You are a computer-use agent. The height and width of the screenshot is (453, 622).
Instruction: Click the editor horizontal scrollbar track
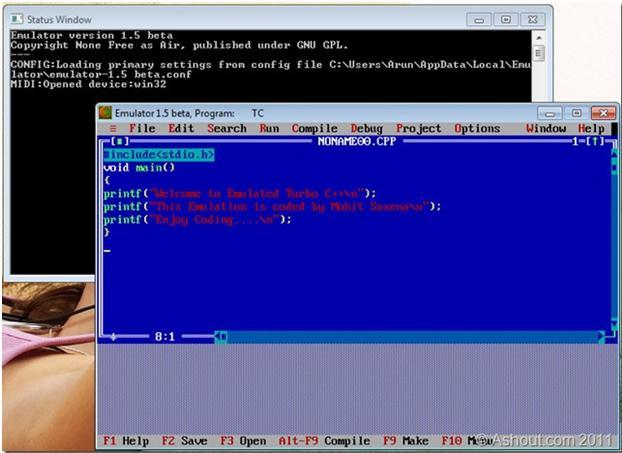pyautogui.click(x=413, y=337)
